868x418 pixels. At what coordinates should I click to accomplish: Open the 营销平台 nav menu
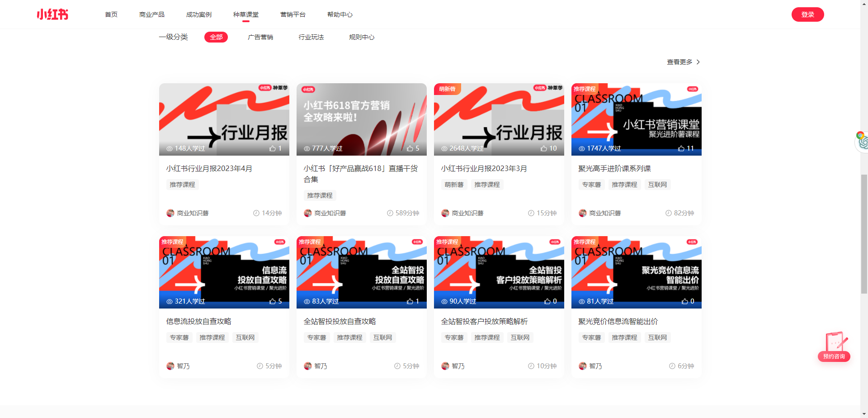click(x=293, y=14)
